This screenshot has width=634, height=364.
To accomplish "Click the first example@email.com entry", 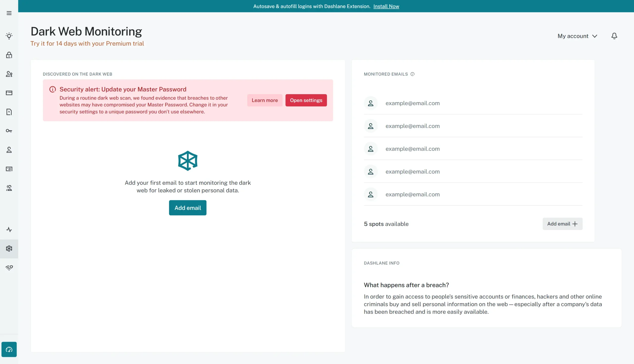I will point(412,103).
